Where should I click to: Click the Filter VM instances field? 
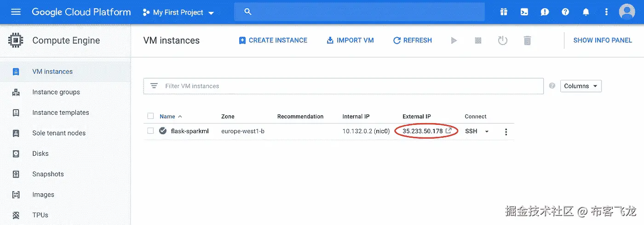point(350,86)
